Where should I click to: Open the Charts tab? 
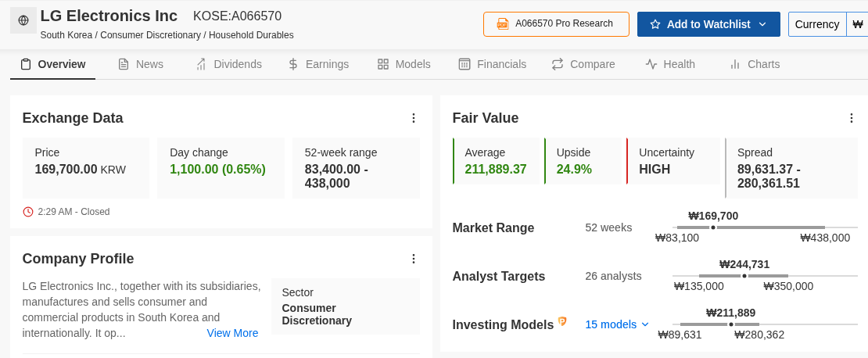pos(755,64)
